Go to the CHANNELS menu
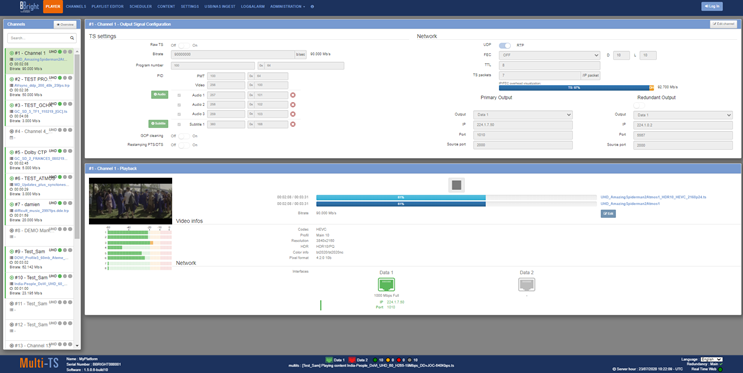Viewport: 743px width, 373px height. pyautogui.click(x=76, y=7)
